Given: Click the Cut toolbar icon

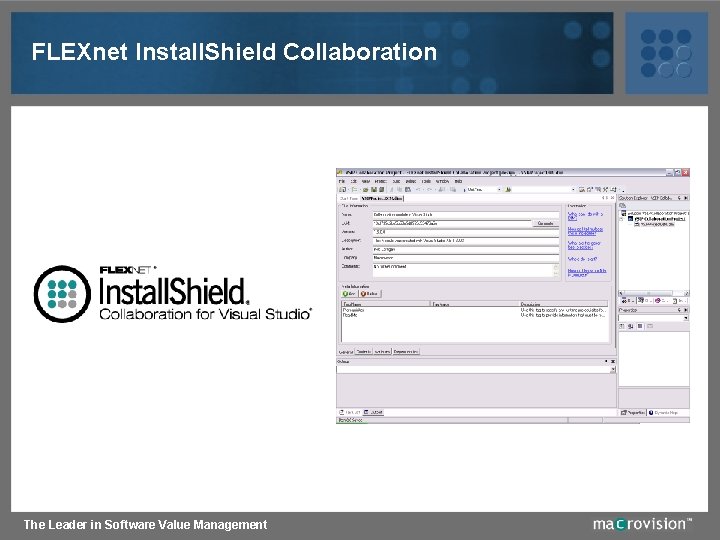Looking at the screenshot, I should pyautogui.click(x=392, y=190).
